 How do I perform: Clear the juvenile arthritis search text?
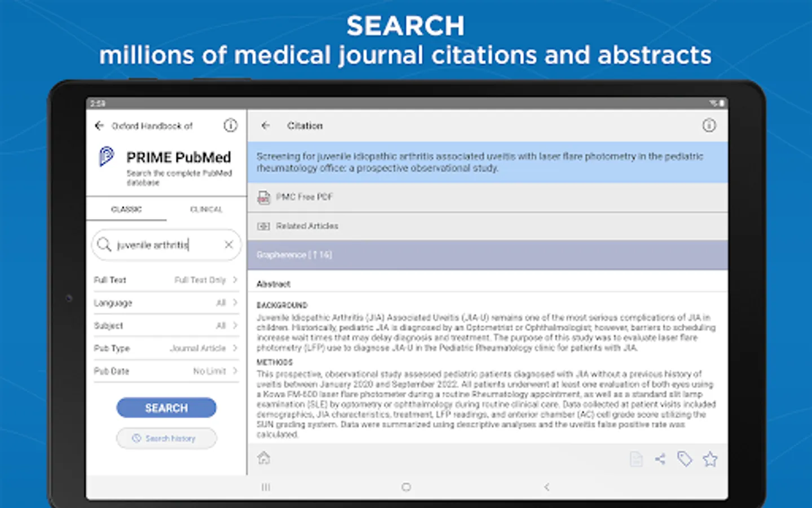pyautogui.click(x=228, y=244)
